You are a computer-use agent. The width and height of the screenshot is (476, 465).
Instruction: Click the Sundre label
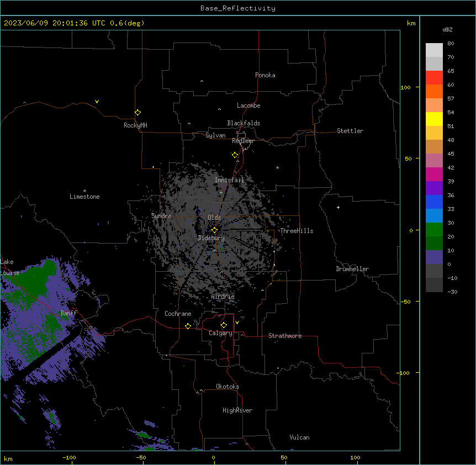point(161,216)
